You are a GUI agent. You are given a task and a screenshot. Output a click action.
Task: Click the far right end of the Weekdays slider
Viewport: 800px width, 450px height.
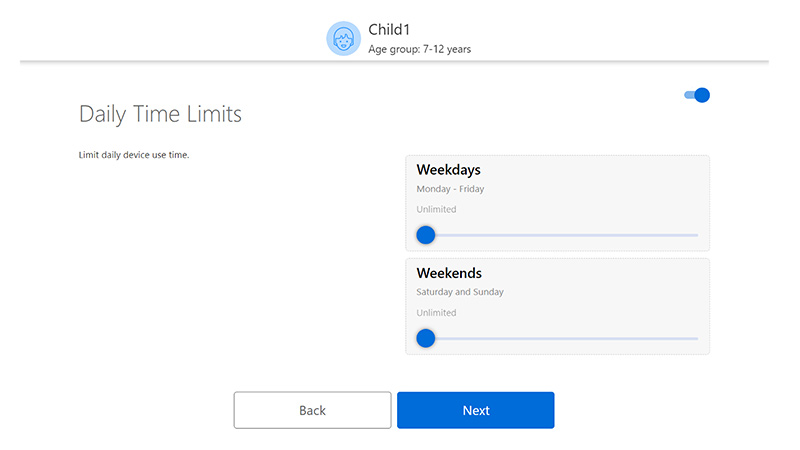(x=696, y=235)
